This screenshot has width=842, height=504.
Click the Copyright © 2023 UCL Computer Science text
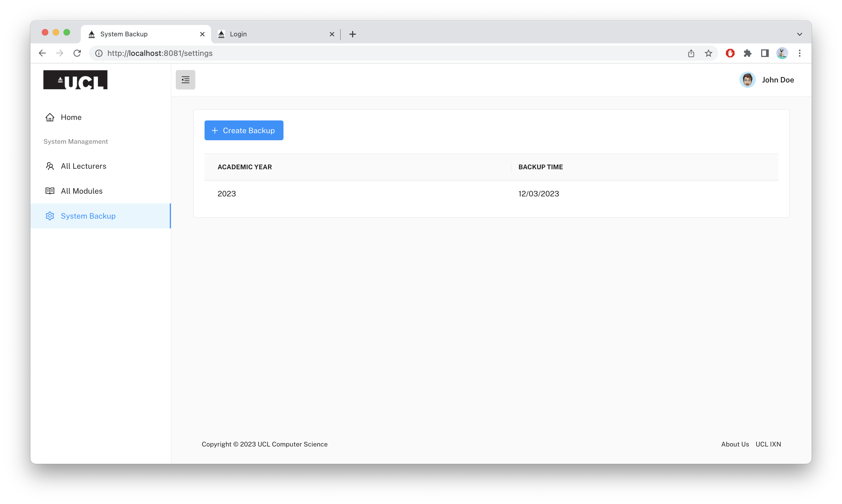pyautogui.click(x=264, y=444)
